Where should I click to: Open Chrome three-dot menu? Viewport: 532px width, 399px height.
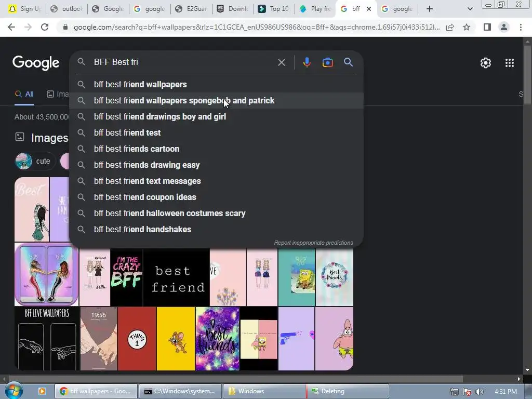[521, 27]
